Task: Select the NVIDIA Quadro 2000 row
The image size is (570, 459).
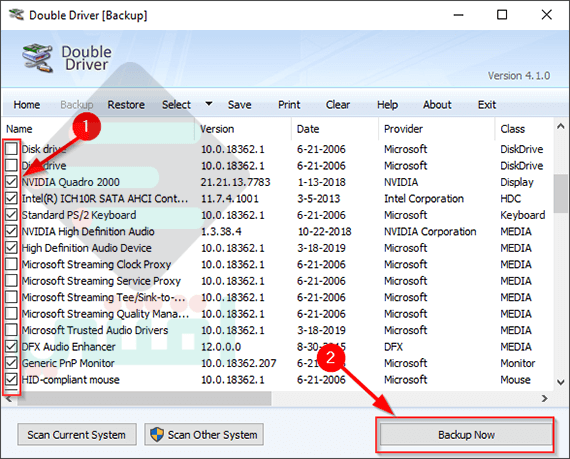Action: 278,182
